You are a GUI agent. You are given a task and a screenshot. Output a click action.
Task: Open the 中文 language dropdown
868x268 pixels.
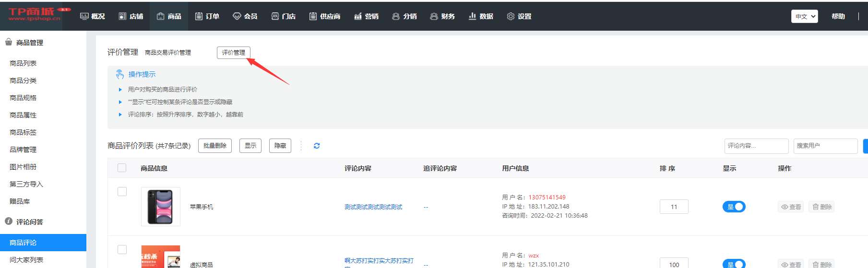click(x=804, y=16)
